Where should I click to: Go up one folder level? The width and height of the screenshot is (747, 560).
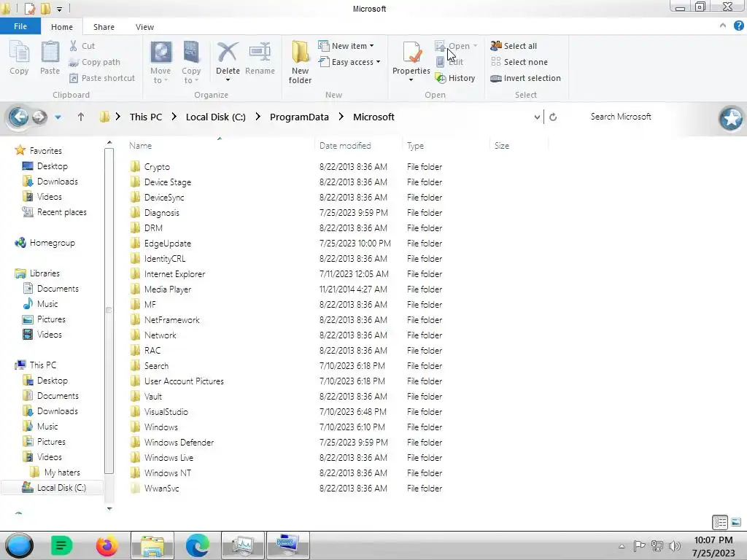tap(81, 117)
